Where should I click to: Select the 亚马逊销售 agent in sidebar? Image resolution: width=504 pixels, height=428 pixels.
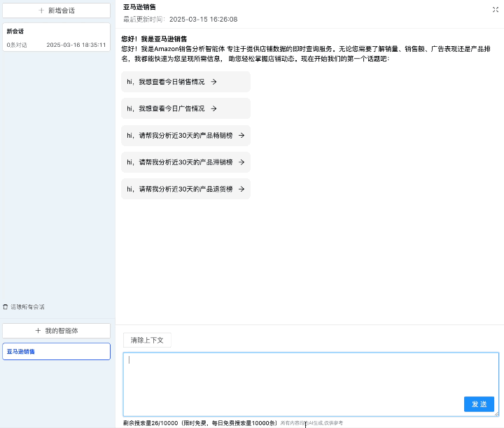56,352
